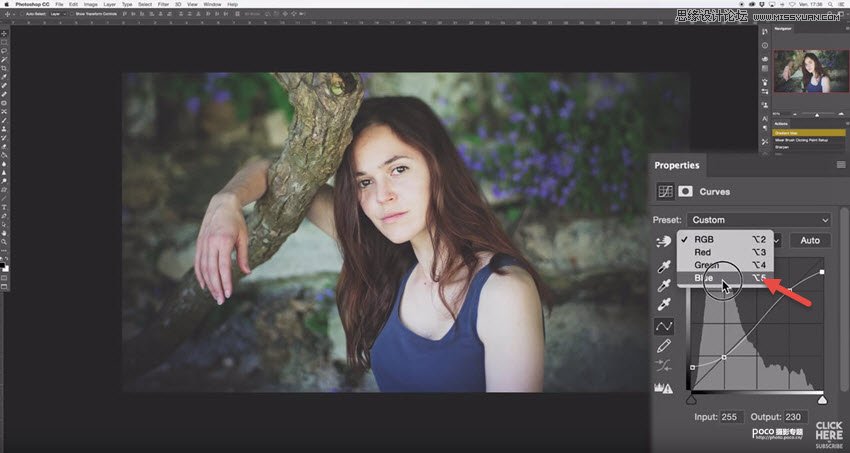Click the white point slider under histogram
This screenshot has width=850, height=453.
[x=822, y=399]
